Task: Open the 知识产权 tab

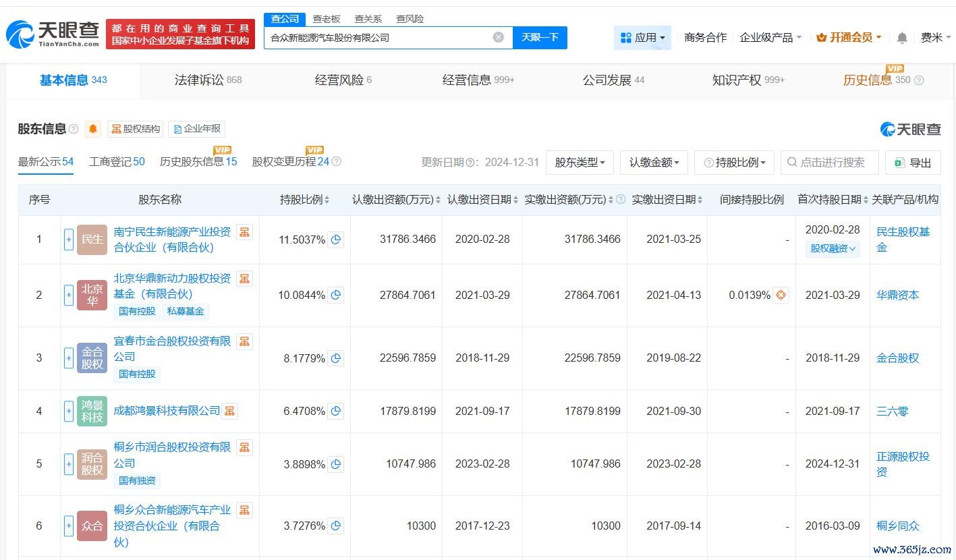Action: (748, 80)
